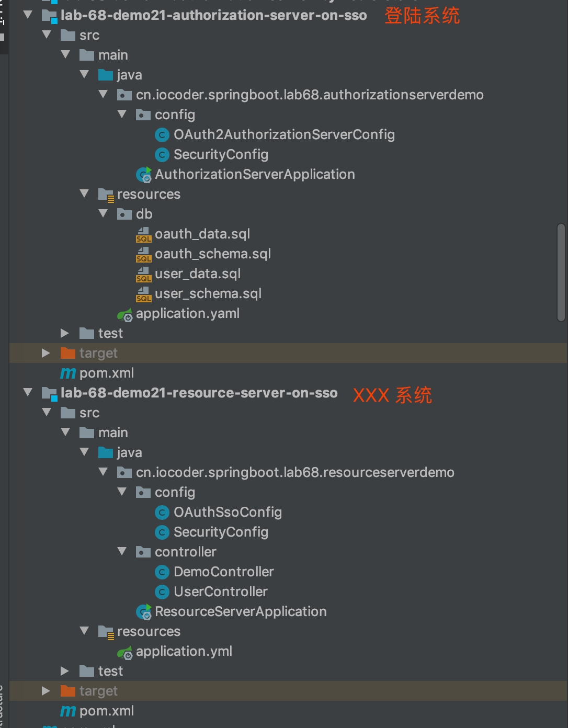Expand the test folder in authorization server
Image resolution: width=568 pixels, height=728 pixels.
[65, 333]
